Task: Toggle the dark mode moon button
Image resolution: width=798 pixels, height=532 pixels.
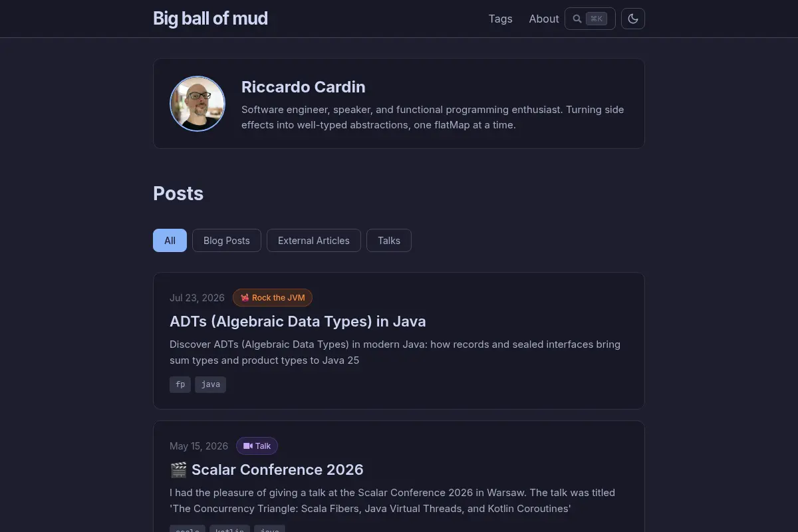Action: 633,19
